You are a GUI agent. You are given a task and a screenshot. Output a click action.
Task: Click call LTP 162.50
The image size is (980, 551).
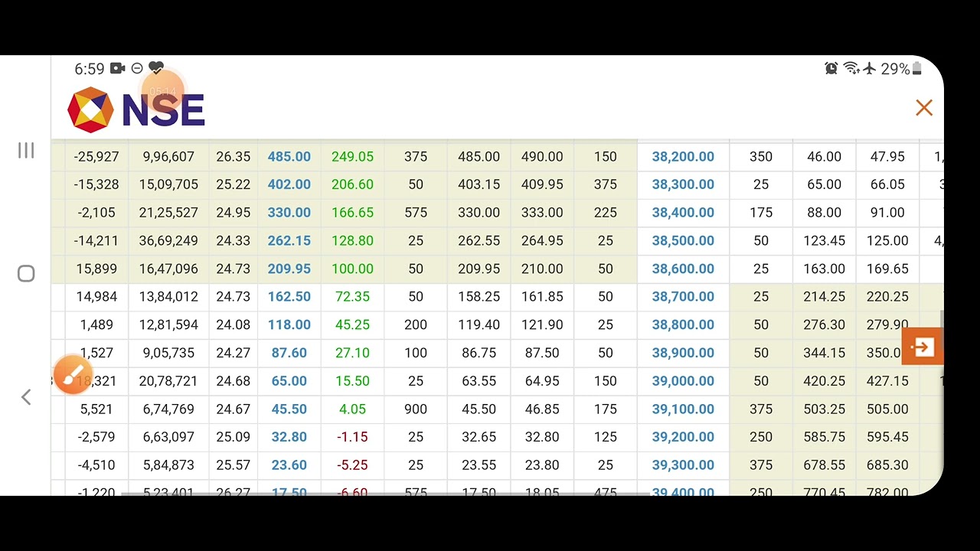tap(289, 297)
